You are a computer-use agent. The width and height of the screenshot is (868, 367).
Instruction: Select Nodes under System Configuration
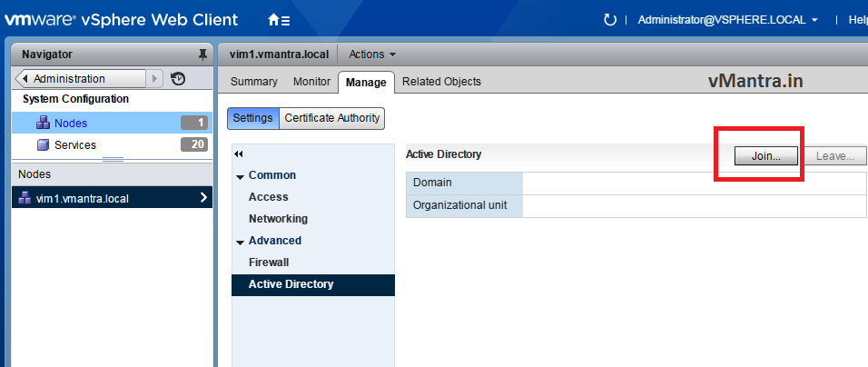(x=112, y=123)
